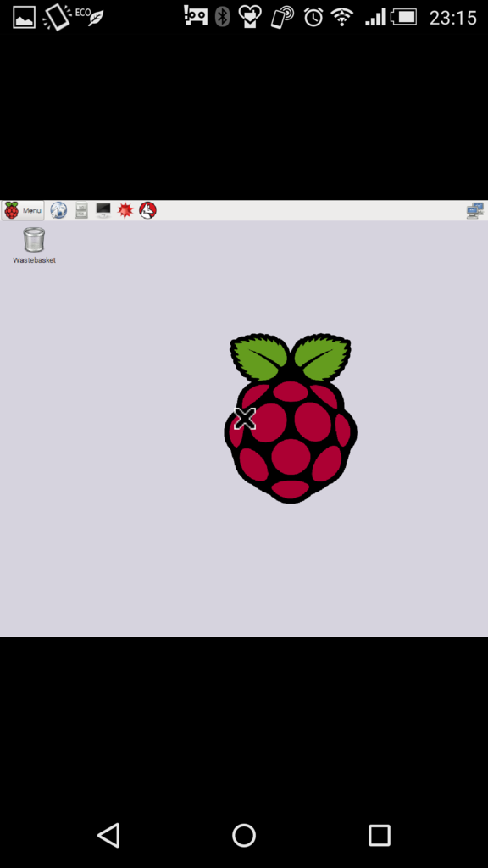Image resolution: width=488 pixels, height=868 pixels.
Task: Select the Wastebasket desktop icon
Action: [x=34, y=240]
